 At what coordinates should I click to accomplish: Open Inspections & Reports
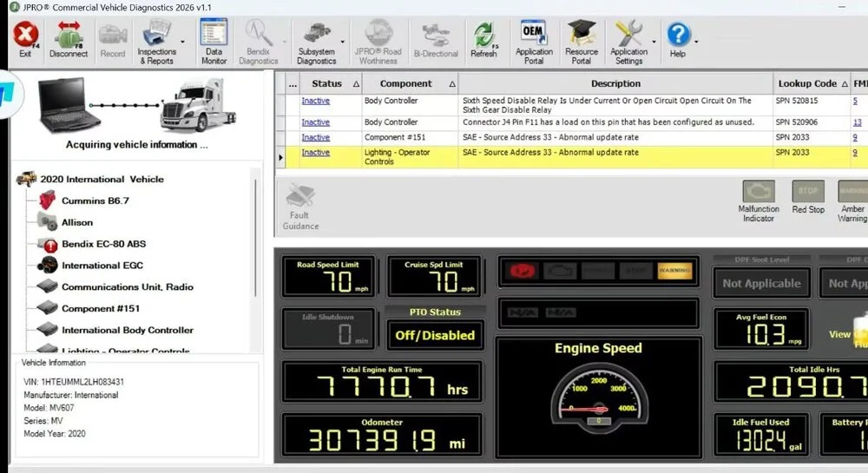click(x=156, y=42)
